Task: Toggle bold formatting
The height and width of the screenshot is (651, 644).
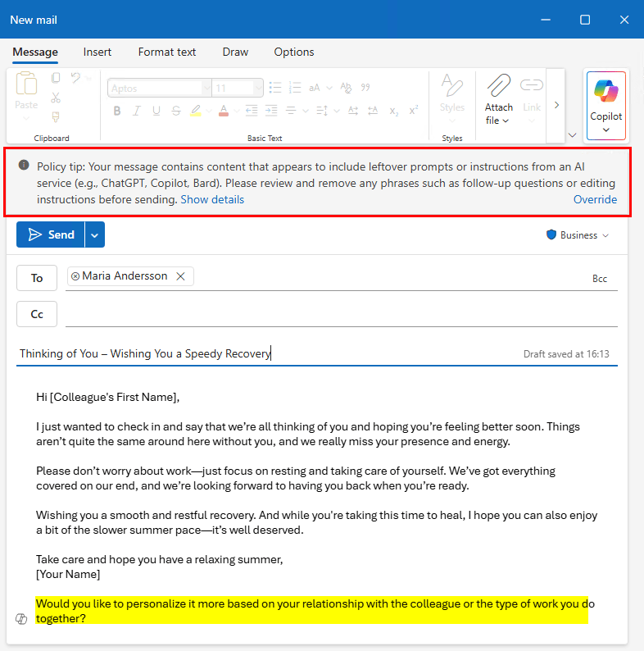Action: click(x=117, y=111)
